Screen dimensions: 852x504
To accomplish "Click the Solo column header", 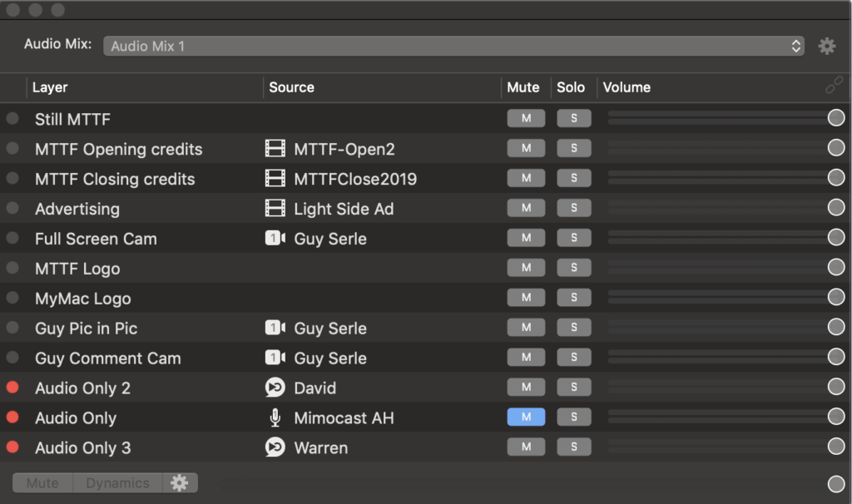I will [571, 87].
